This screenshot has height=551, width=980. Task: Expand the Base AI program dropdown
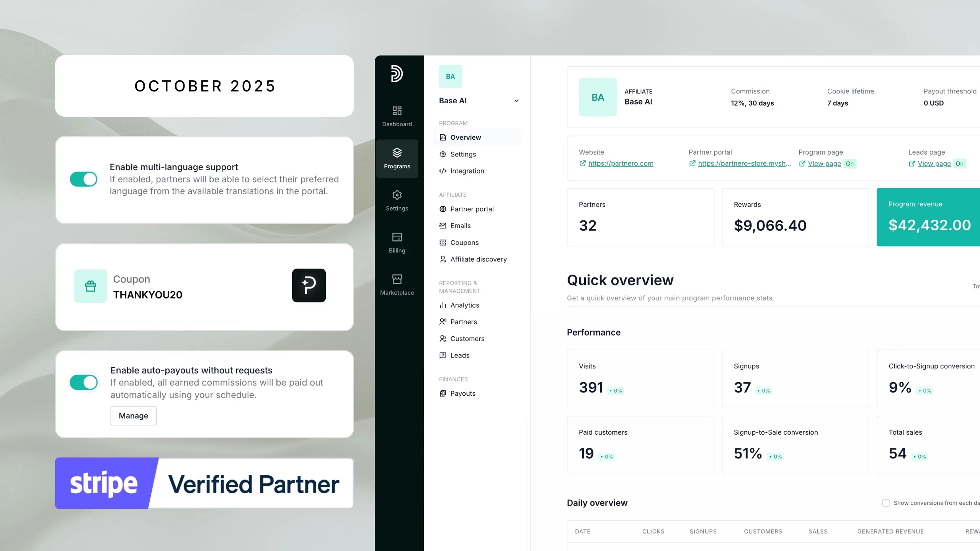coord(516,101)
